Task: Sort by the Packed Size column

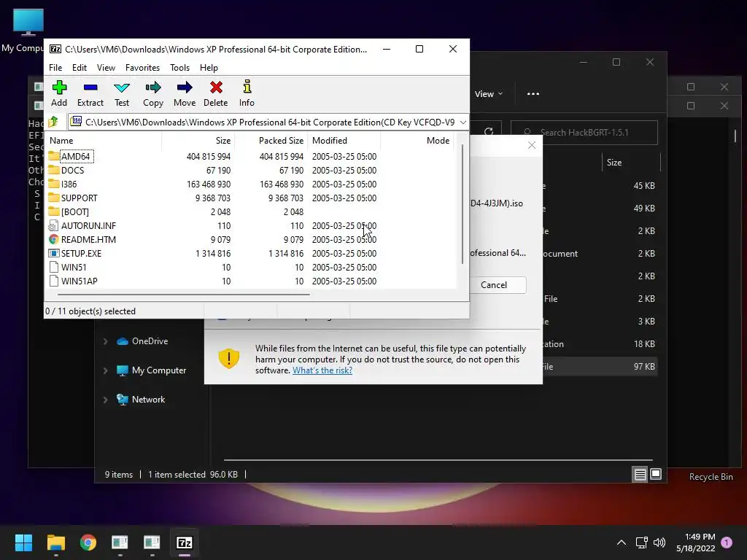Action: pyautogui.click(x=271, y=141)
